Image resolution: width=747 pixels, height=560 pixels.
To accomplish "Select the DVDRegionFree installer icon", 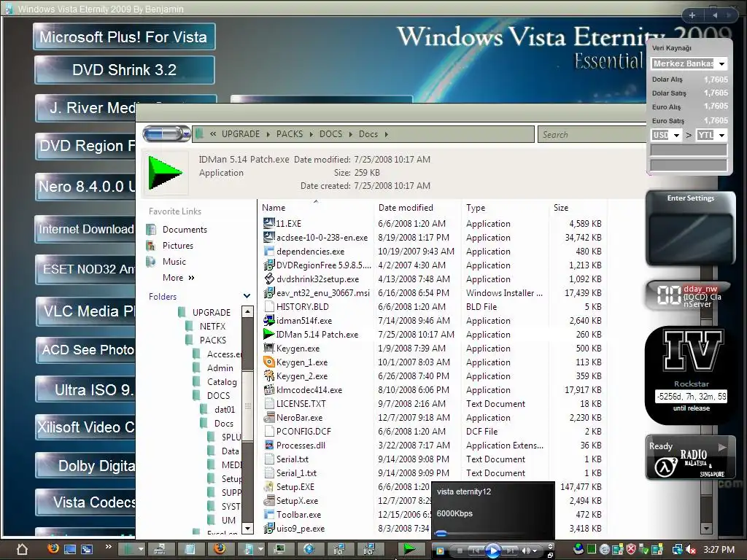I will pyautogui.click(x=268, y=265).
